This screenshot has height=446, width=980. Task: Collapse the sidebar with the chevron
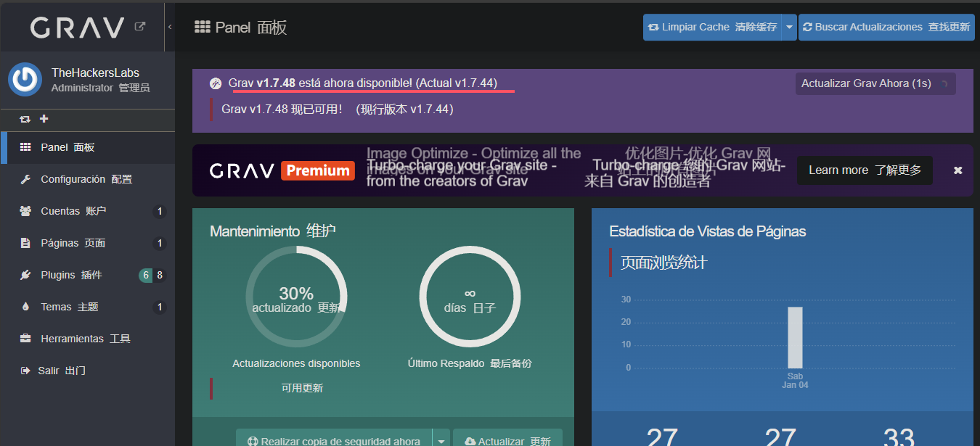click(x=170, y=27)
